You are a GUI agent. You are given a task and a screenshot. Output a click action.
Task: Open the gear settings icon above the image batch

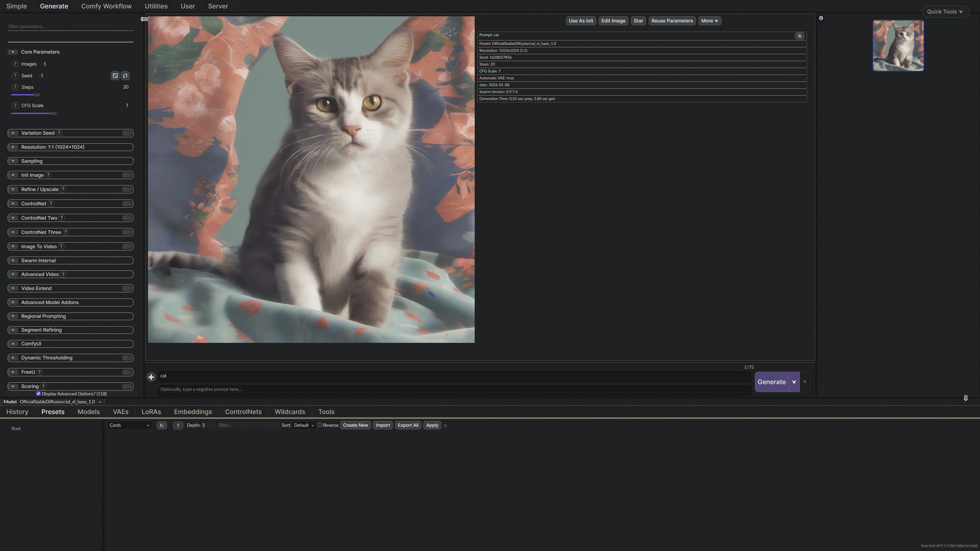coord(820,18)
